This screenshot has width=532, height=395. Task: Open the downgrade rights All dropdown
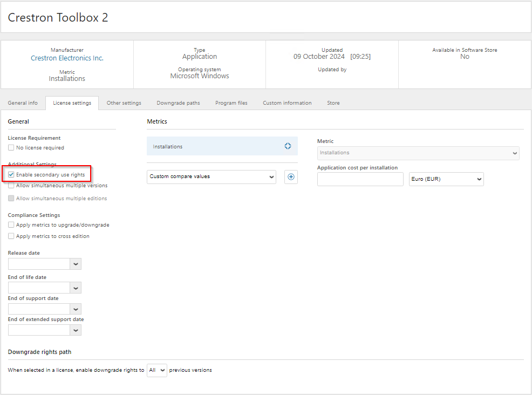coord(157,370)
